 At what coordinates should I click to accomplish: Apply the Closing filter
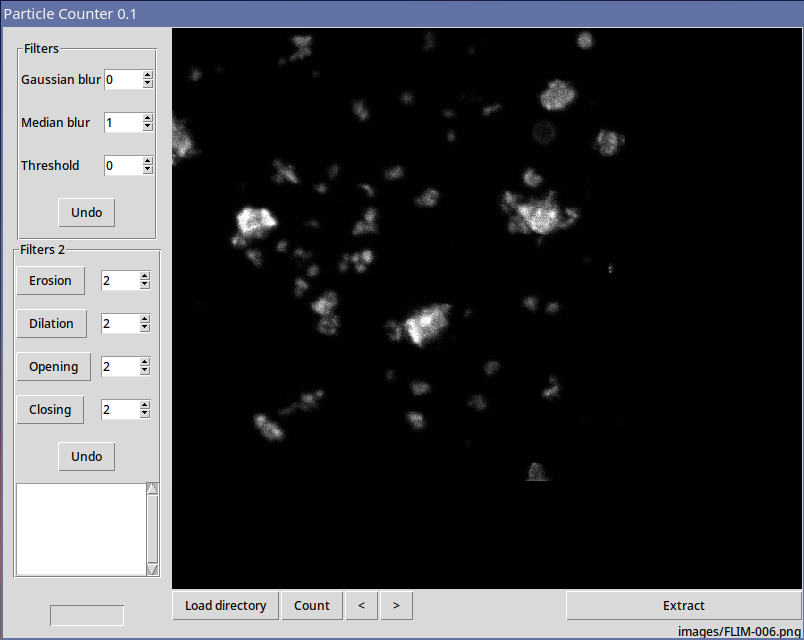[50, 410]
